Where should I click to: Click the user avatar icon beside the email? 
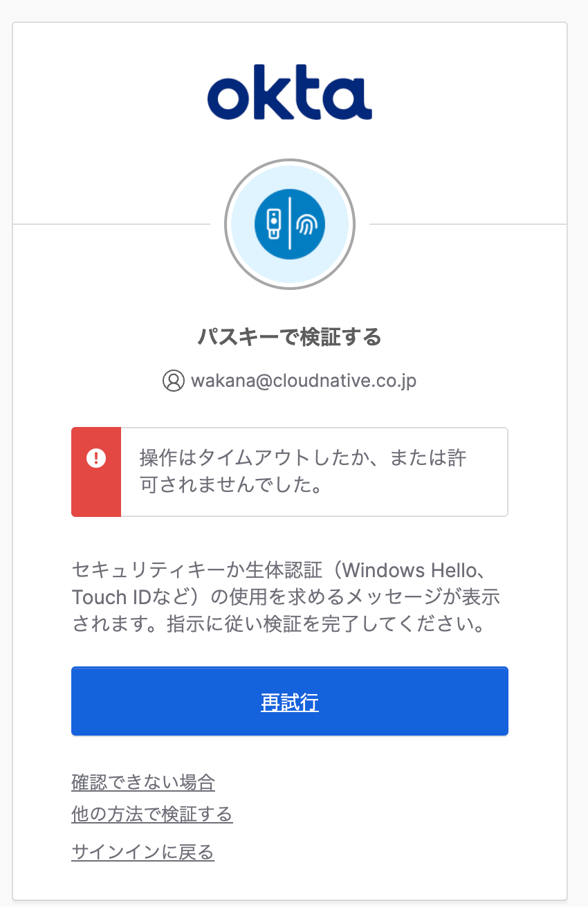(x=173, y=380)
